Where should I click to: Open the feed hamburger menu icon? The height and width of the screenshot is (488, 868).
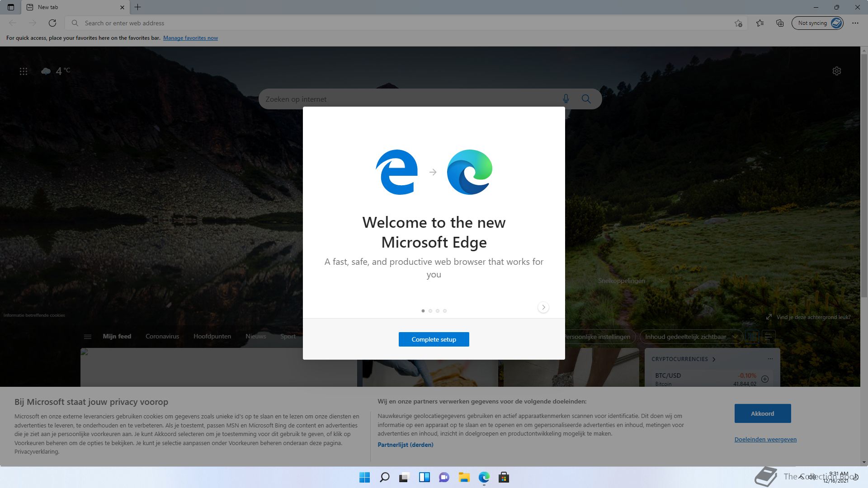tap(88, 337)
